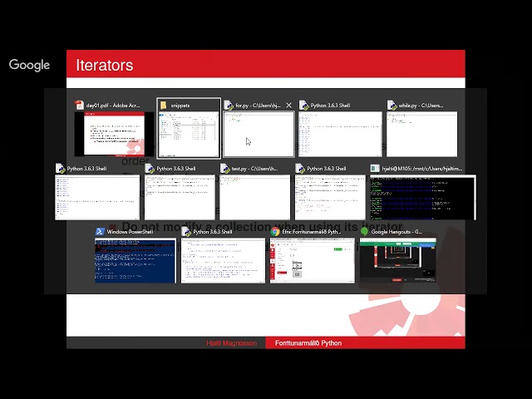
Task: Click the 'while.py - C:\Users...' title
Action: [421, 106]
